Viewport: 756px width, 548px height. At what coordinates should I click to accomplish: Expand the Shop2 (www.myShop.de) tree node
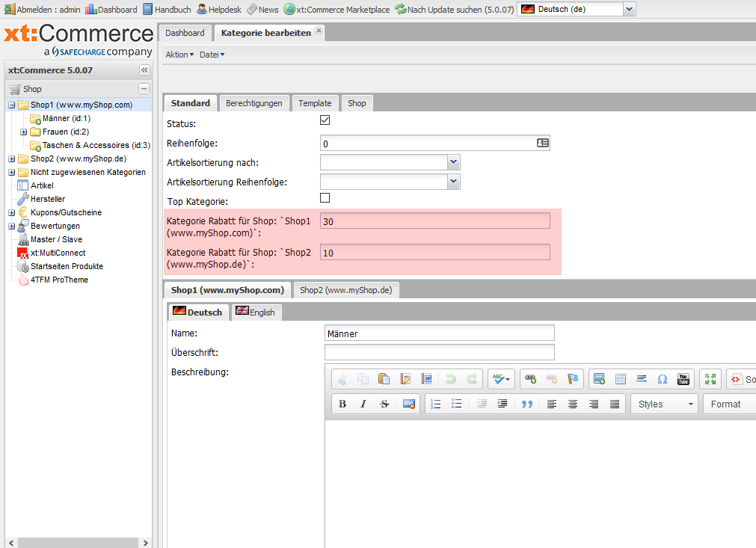coord(12,158)
